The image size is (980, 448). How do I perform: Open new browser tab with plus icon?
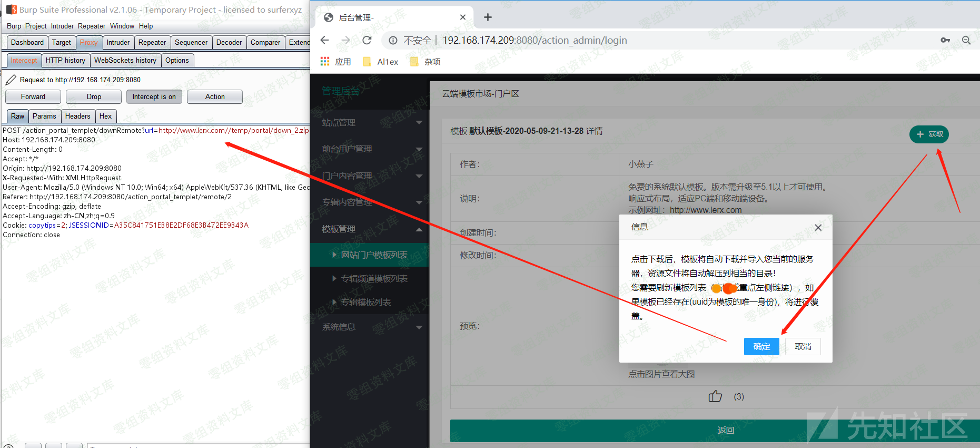click(488, 17)
